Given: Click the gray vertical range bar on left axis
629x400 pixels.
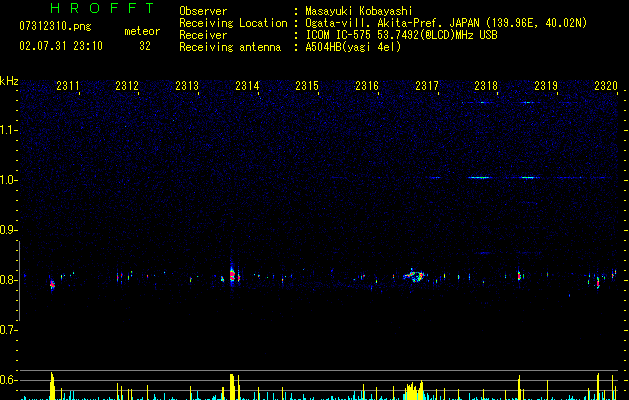Looking at the screenshot, I should 19,280.
